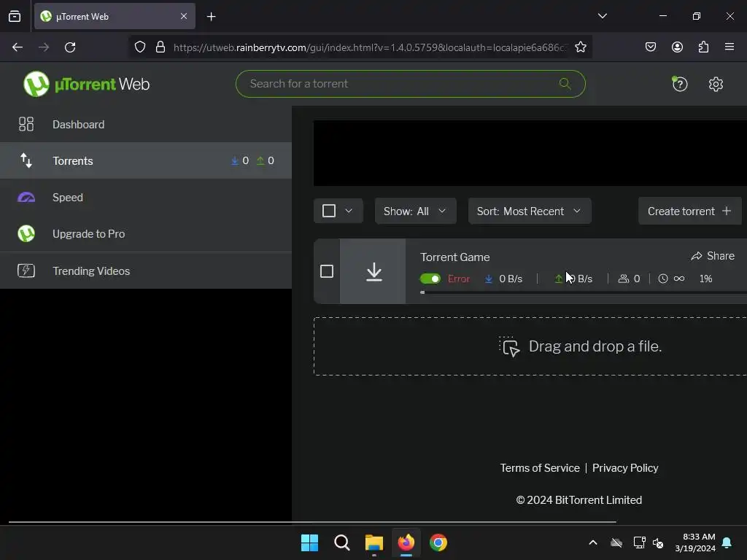Click the Upgrade to Pro logo icon
747x560 pixels.
click(x=26, y=234)
